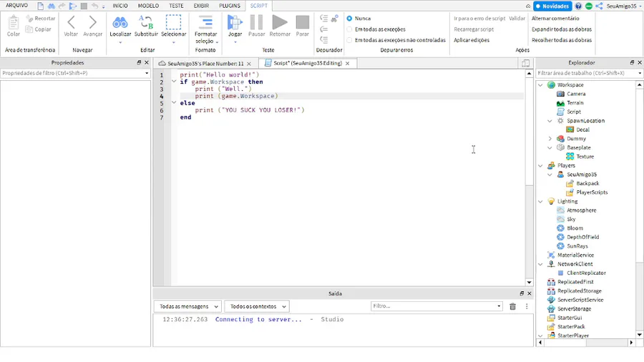Click Recolher todas as dobras
This screenshot has height=362, width=644.
click(562, 40)
